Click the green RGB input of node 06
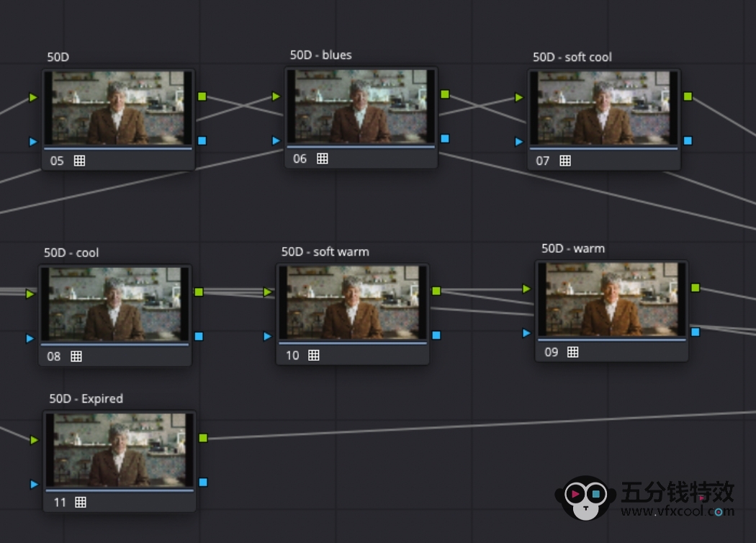 pyautogui.click(x=276, y=96)
